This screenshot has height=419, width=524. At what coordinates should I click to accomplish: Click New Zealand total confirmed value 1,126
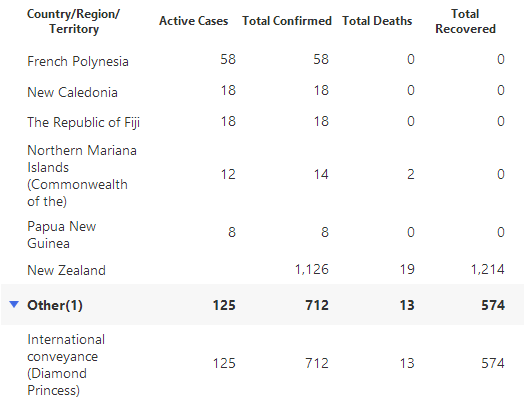(x=312, y=269)
